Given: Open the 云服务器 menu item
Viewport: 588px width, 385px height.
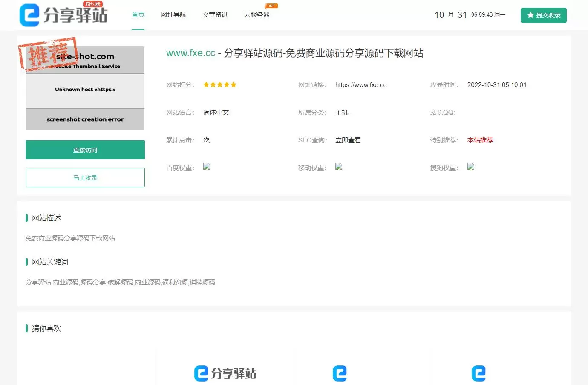Looking at the screenshot, I should coord(257,15).
